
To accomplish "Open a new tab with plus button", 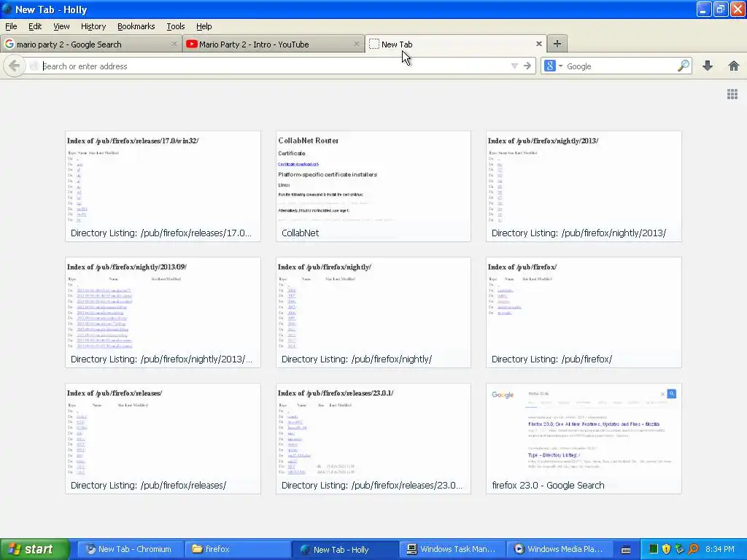I will click(557, 44).
